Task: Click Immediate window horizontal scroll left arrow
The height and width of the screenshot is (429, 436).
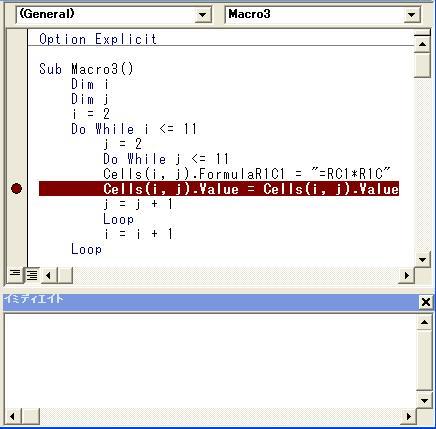Action: click(x=12, y=416)
